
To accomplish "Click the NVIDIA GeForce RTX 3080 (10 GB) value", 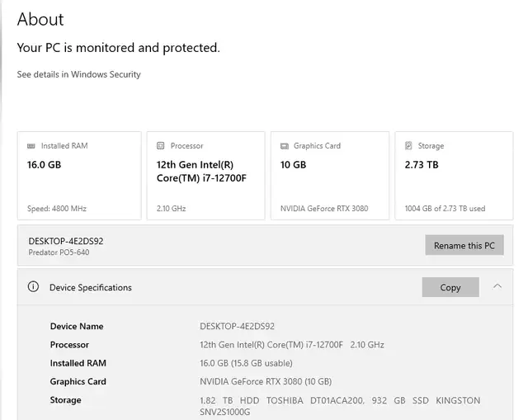I will 266,381.
